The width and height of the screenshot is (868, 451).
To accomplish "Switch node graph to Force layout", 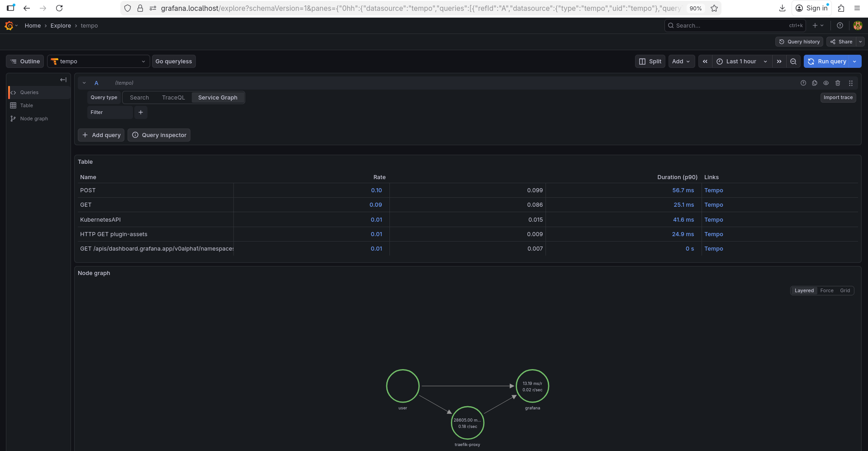I will click(827, 291).
